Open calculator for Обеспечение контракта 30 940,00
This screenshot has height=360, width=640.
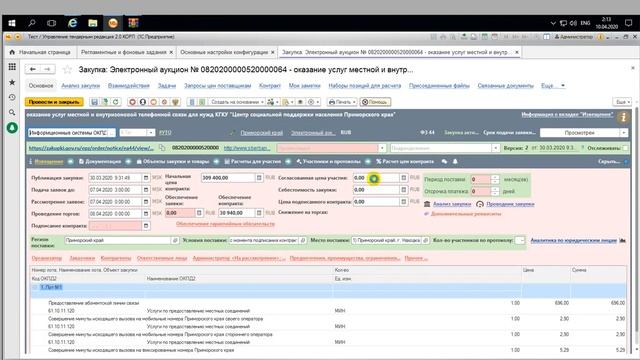tap(259, 213)
